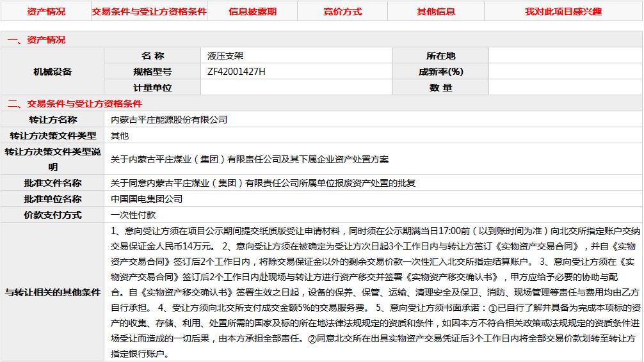Select the 信息披露期 tab
The image size is (644, 362).
(252, 12)
